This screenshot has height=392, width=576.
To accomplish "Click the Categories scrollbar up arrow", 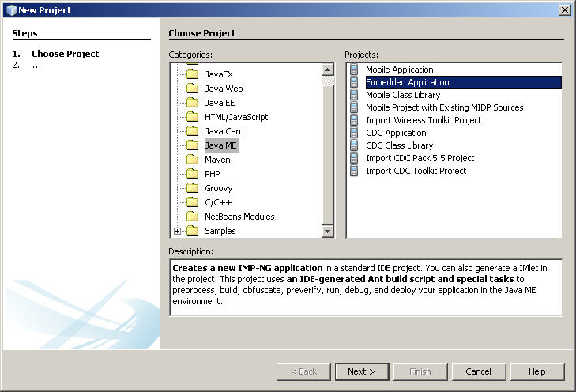I will pos(327,70).
